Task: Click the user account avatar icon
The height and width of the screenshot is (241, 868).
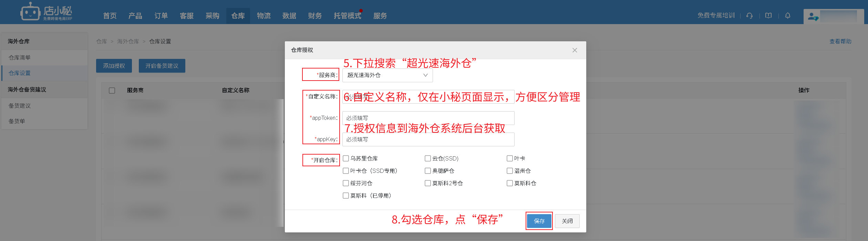Action: point(813,16)
